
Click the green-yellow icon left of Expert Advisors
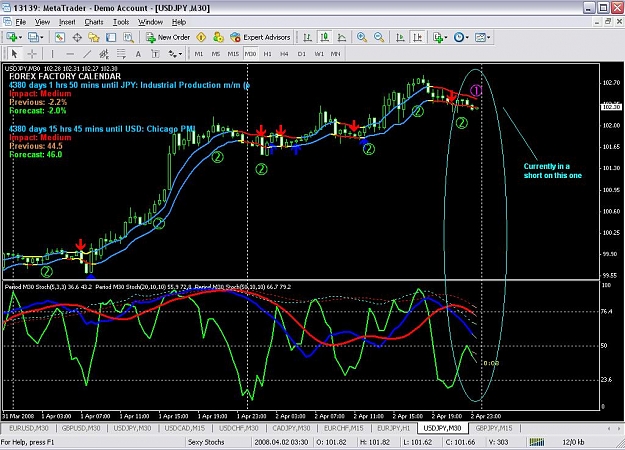point(218,37)
